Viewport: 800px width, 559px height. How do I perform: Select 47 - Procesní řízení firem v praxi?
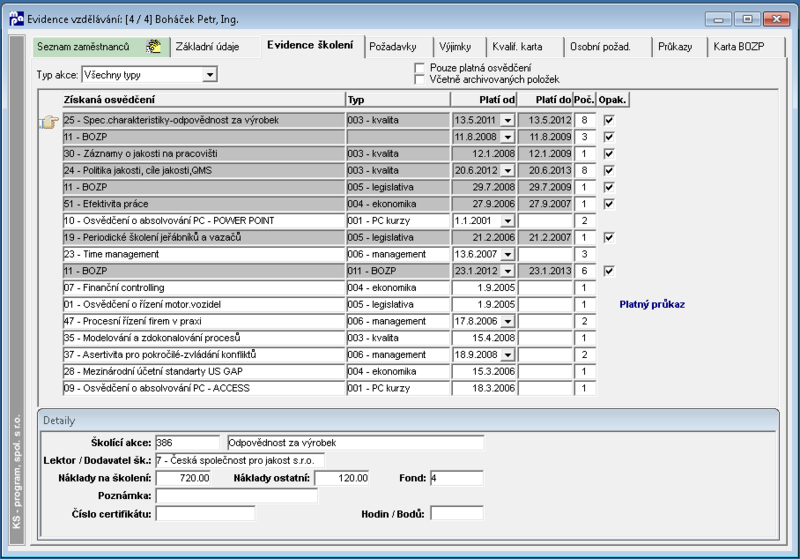(x=204, y=321)
